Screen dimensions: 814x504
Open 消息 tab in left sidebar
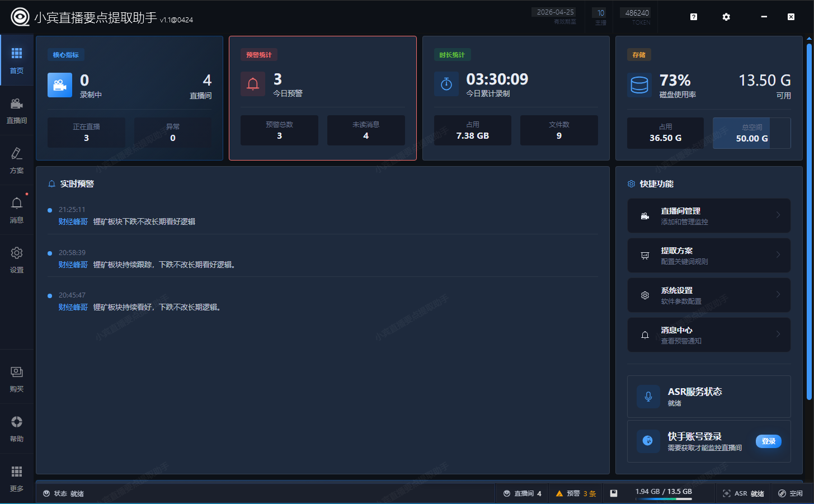point(17,210)
